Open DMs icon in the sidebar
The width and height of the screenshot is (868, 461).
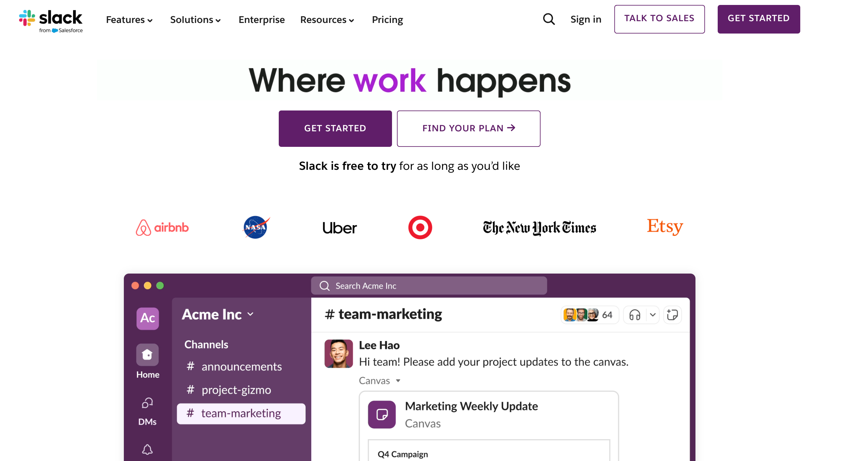[147, 403]
